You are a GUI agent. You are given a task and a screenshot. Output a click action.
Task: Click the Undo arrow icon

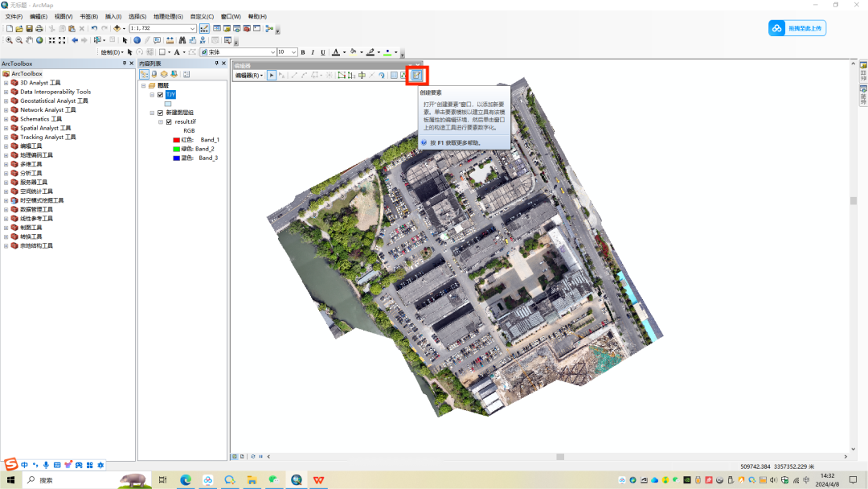(94, 28)
